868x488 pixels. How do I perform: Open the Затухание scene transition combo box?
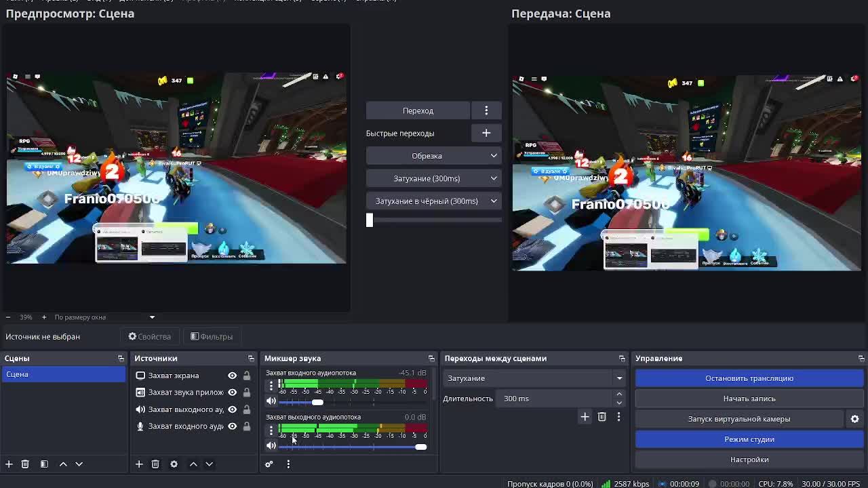(534, 378)
